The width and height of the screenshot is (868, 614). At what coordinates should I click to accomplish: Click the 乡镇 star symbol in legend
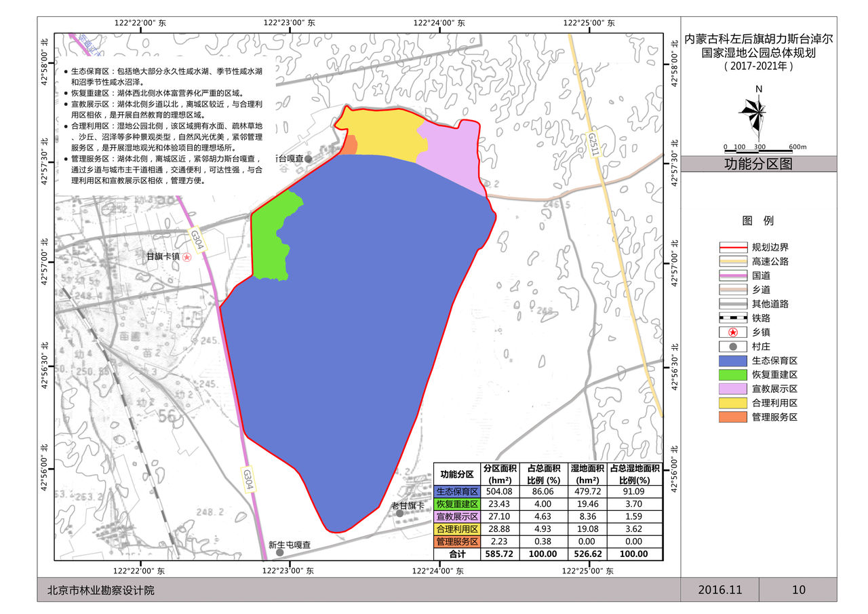click(733, 332)
